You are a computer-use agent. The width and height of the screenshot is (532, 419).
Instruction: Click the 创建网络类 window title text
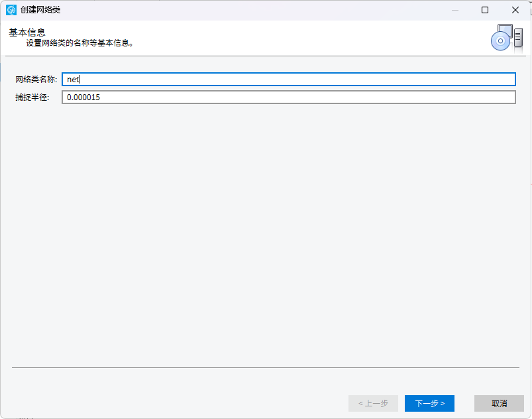click(40, 10)
